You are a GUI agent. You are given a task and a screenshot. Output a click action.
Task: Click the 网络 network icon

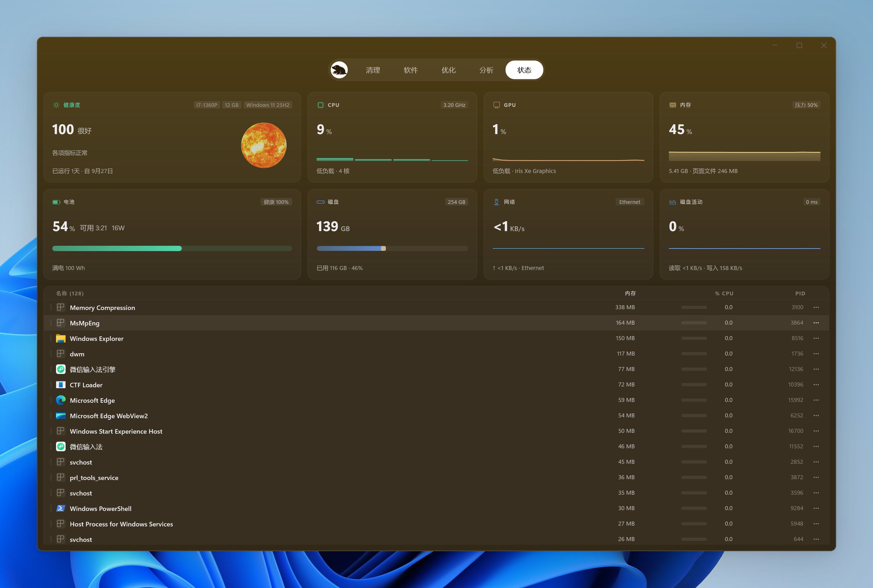click(x=496, y=202)
